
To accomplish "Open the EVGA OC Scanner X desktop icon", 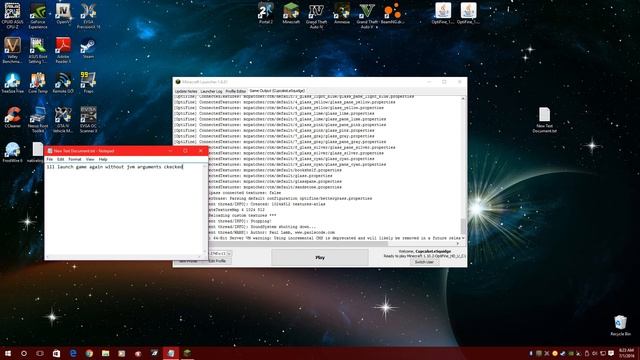I will click(x=88, y=120).
